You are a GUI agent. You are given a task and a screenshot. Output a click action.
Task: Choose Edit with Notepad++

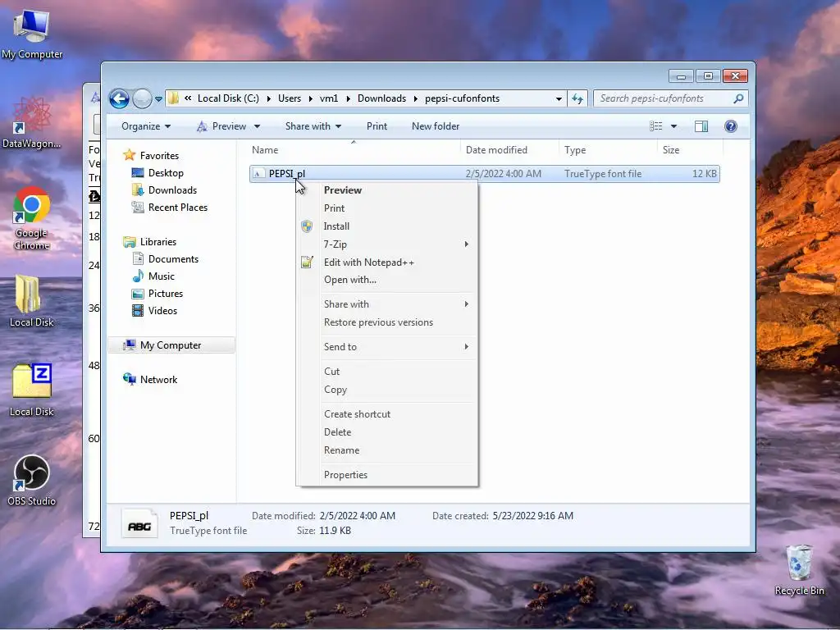click(x=387, y=262)
